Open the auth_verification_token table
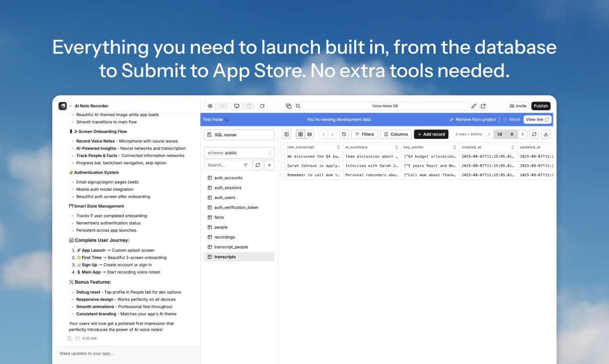609x364 pixels. [x=239, y=207]
